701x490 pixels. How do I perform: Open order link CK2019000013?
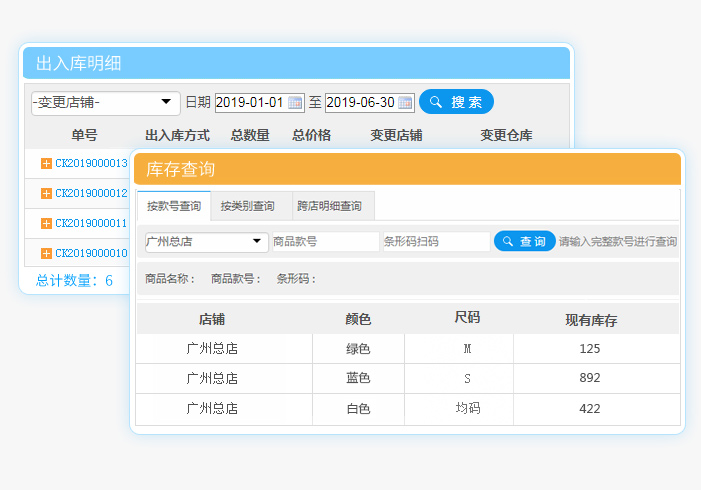(91, 163)
